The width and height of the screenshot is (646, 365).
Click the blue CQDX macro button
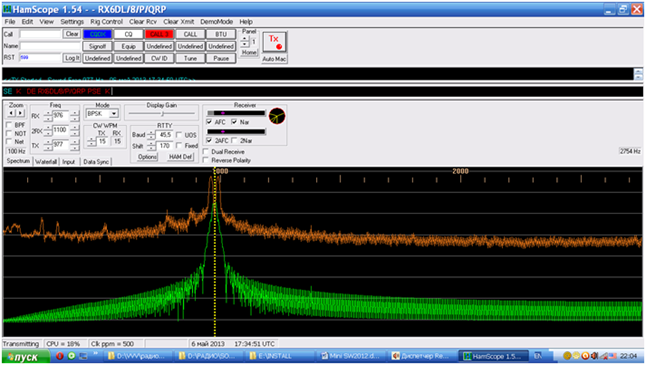click(x=98, y=34)
